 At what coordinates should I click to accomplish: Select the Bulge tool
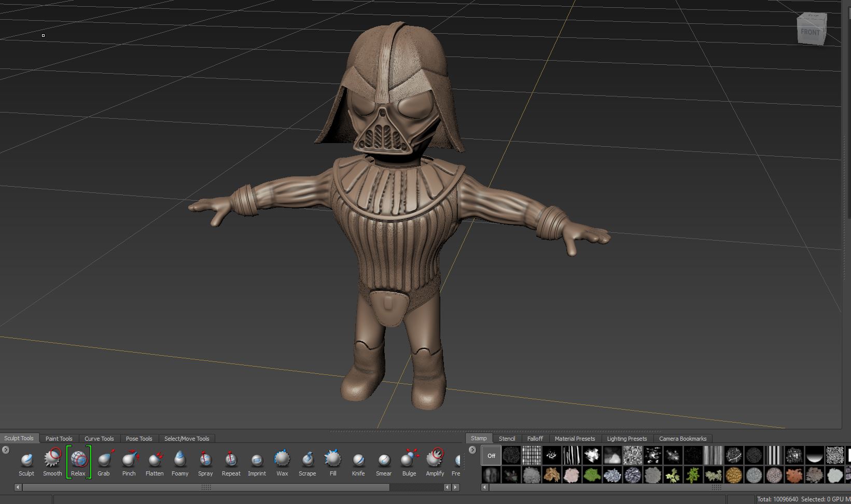pyautogui.click(x=409, y=459)
